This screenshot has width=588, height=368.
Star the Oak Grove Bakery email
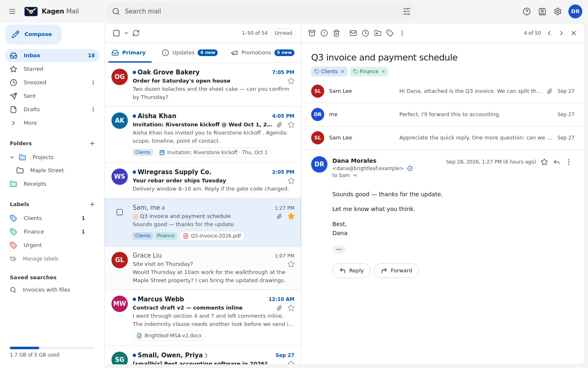(291, 81)
